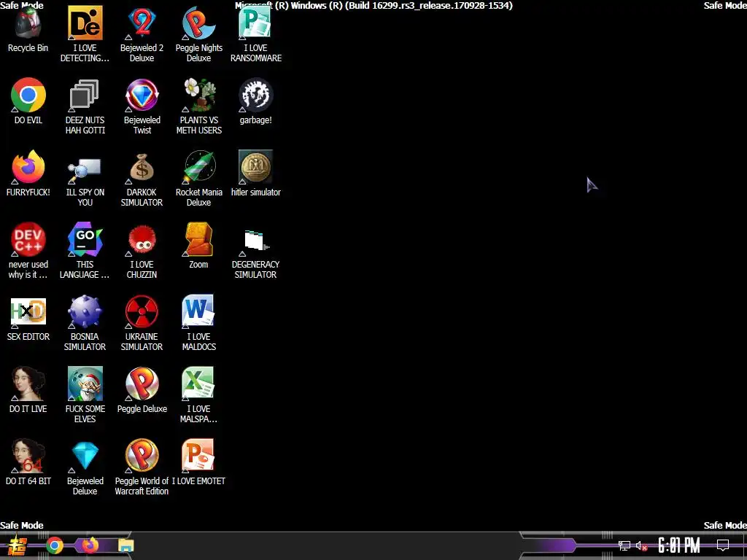Image resolution: width=747 pixels, height=560 pixels.
Task: Click the muted volume tray icon
Action: 642,545
